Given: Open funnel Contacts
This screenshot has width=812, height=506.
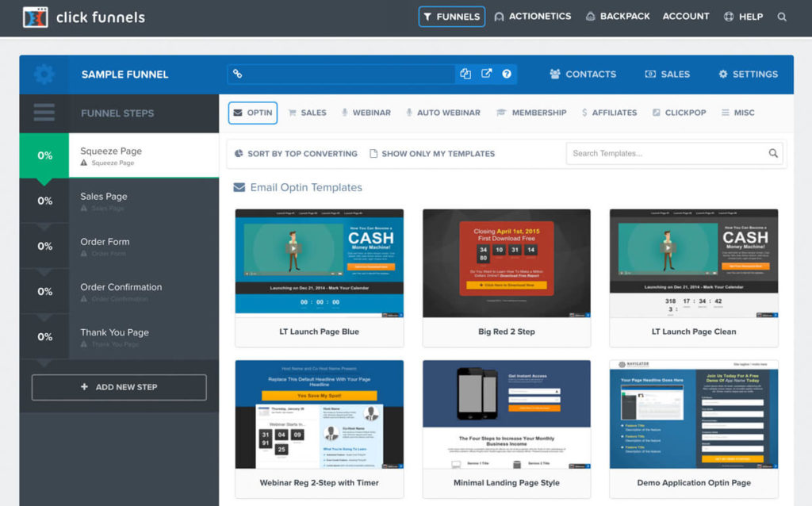Looking at the screenshot, I should point(583,74).
